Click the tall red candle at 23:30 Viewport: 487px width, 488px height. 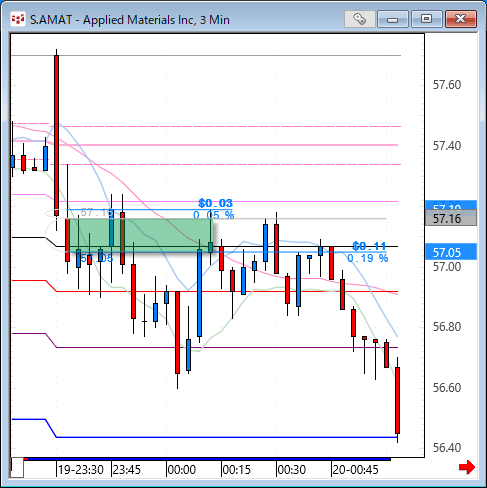click(57, 135)
